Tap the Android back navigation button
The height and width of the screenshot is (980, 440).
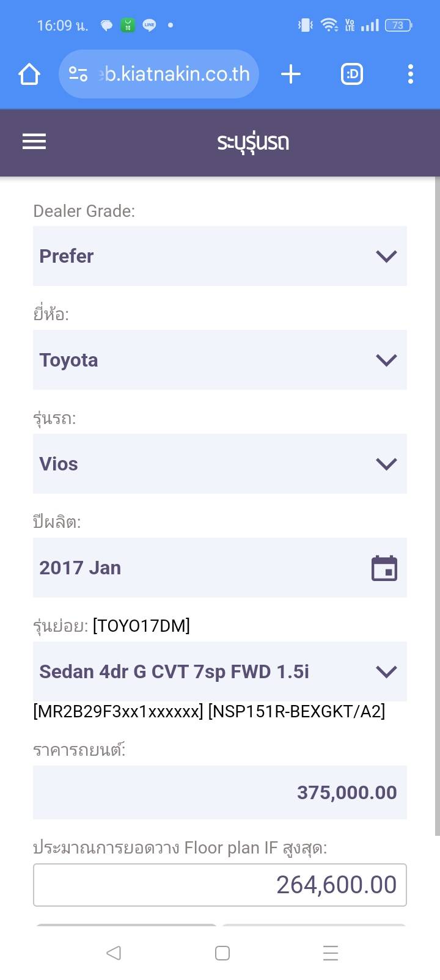(x=114, y=953)
